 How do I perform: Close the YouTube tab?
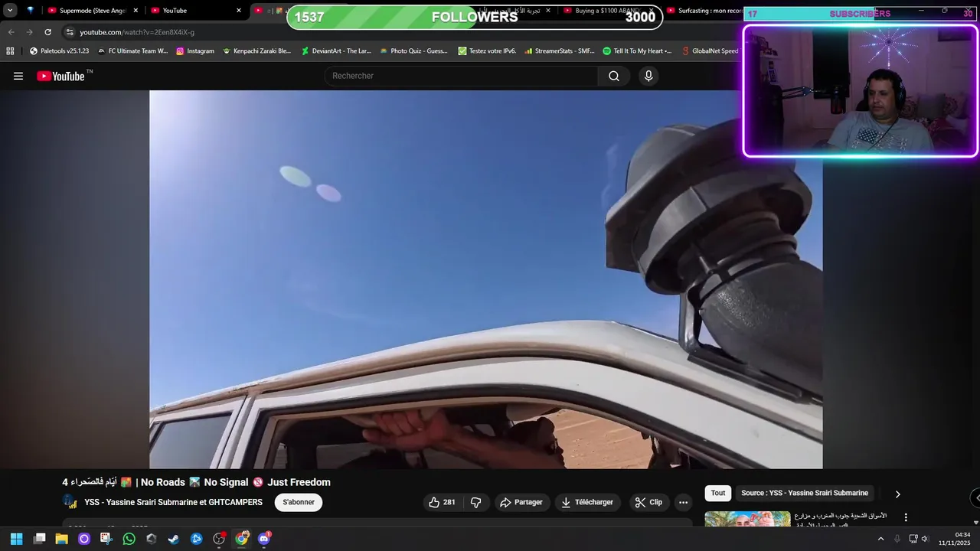(x=239, y=11)
